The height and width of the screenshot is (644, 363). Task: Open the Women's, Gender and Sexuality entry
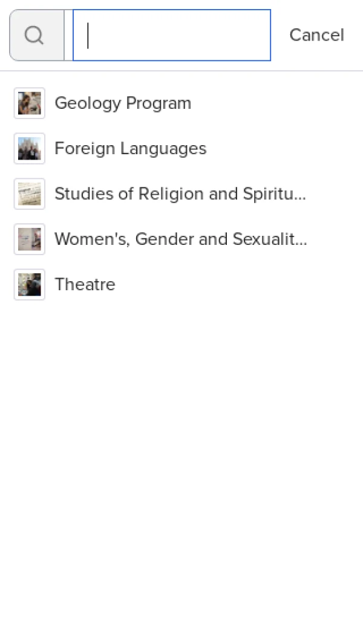pyautogui.click(x=180, y=239)
